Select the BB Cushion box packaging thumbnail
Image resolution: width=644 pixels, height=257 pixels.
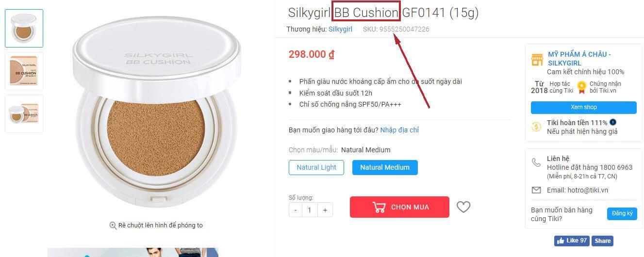(24, 71)
